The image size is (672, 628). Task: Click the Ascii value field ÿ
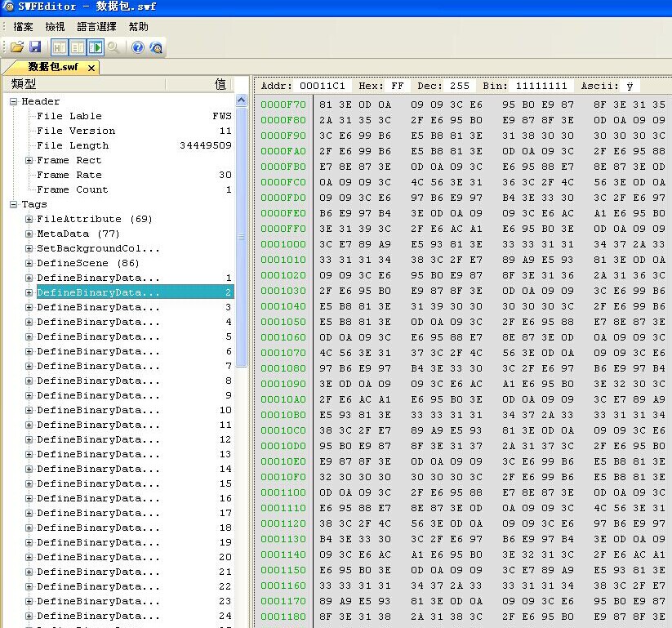coord(630,86)
